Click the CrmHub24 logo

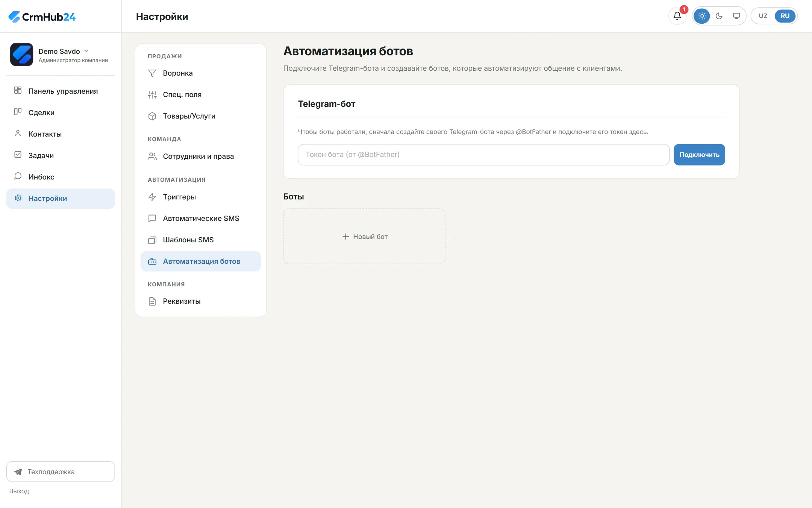click(42, 17)
